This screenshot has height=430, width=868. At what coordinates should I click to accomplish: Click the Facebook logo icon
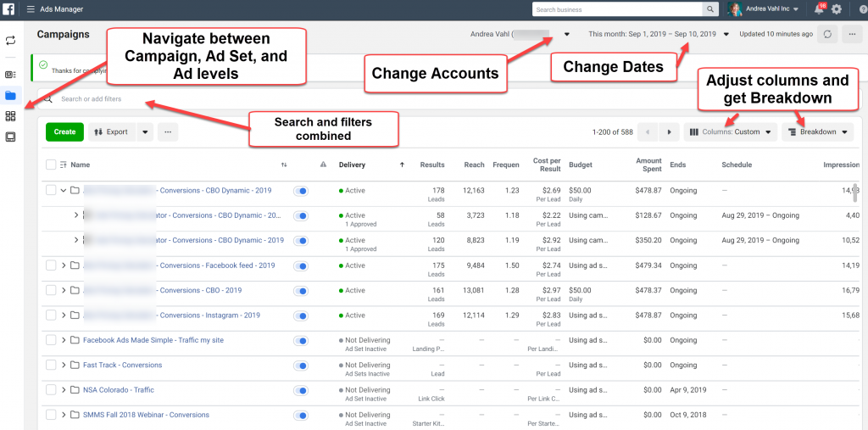[10, 9]
